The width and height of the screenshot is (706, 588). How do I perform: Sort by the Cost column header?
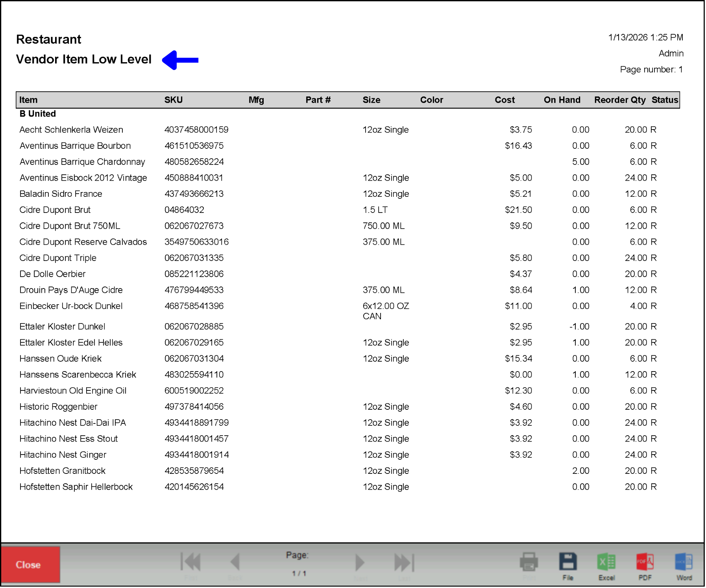pyautogui.click(x=505, y=100)
